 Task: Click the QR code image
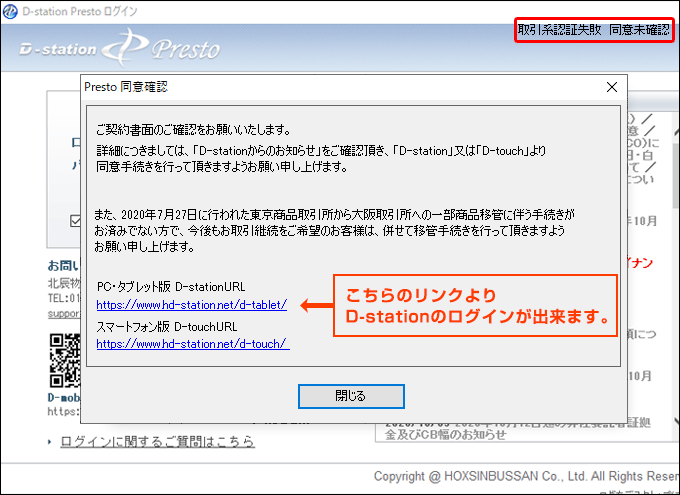65,362
